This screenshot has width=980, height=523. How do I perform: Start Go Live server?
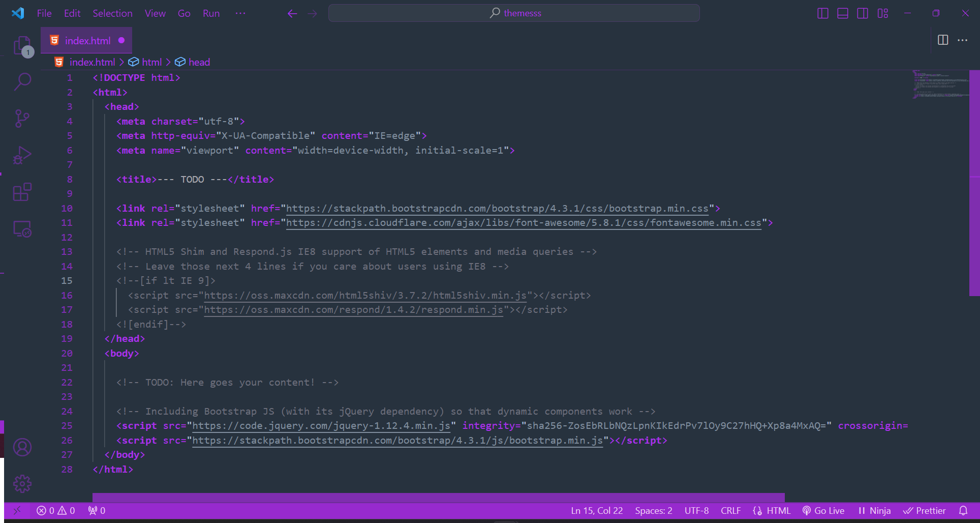(823, 511)
